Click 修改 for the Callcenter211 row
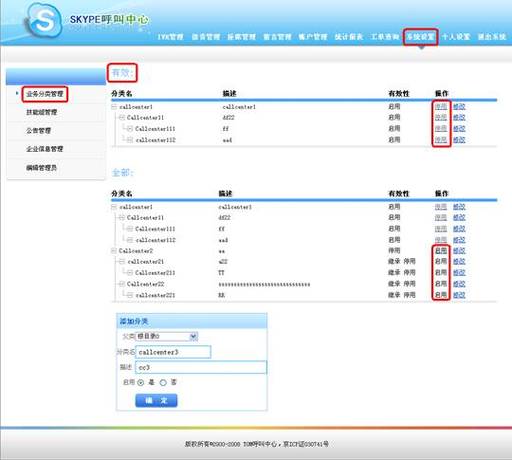This screenshot has height=460, width=512. [459, 273]
